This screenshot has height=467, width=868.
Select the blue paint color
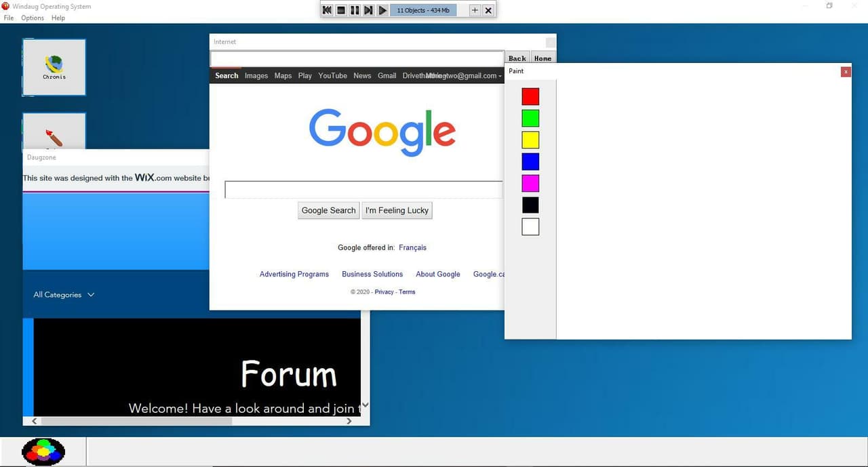[530, 161]
